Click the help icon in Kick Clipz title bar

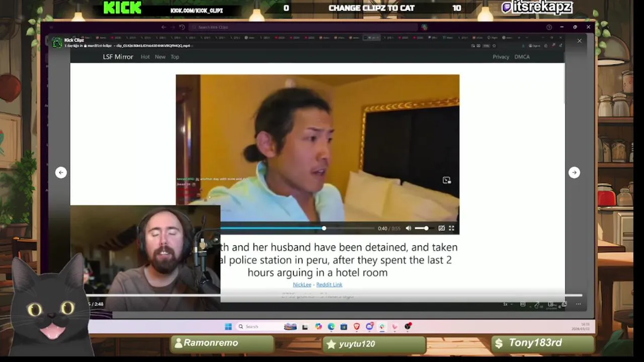coord(549,27)
